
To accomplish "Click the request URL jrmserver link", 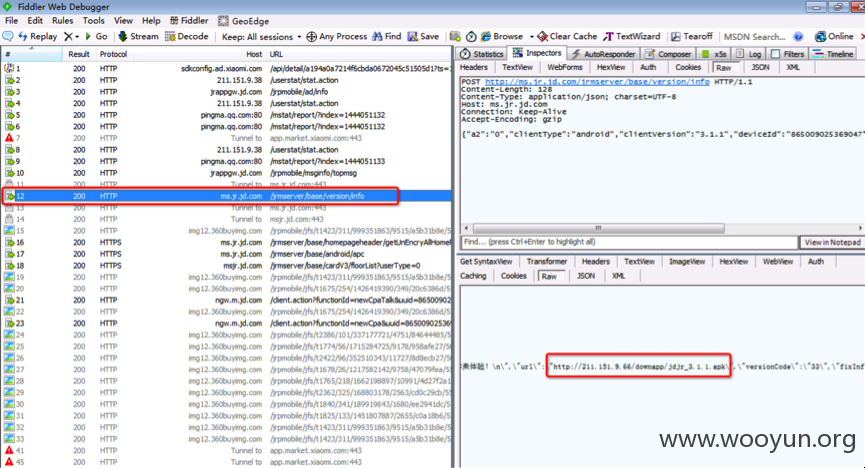I will (597, 82).
